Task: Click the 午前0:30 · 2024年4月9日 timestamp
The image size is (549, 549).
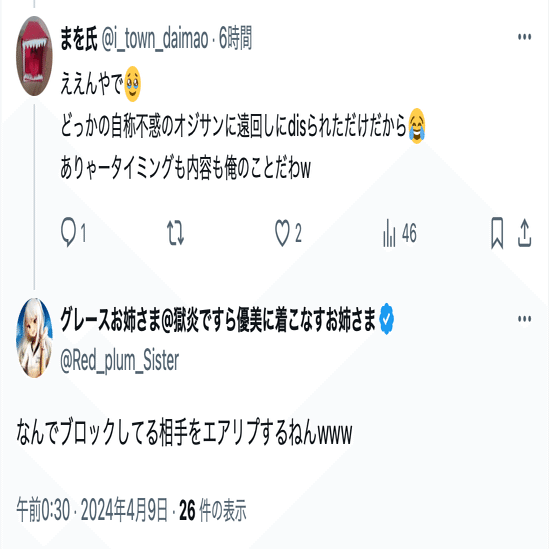Action: pyautogui.click(x=92, y=510)
